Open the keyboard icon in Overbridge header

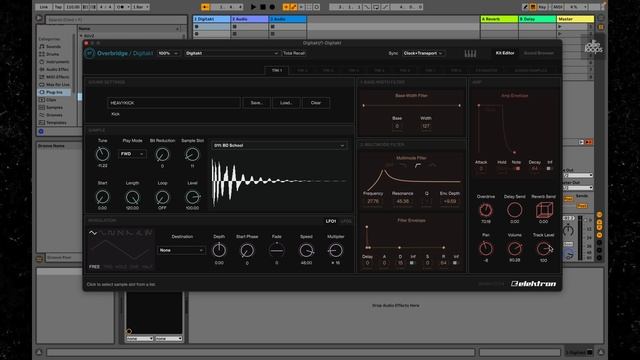coord(470,53)
